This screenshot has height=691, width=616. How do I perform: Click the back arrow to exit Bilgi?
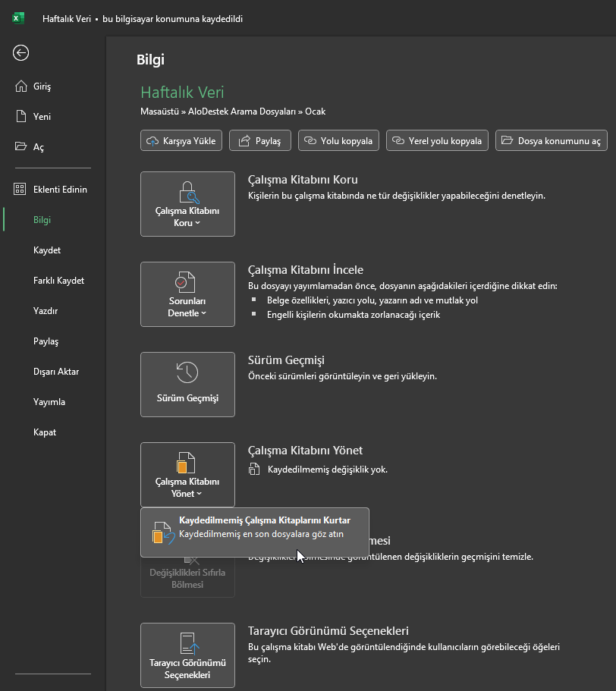click(20, 53)
